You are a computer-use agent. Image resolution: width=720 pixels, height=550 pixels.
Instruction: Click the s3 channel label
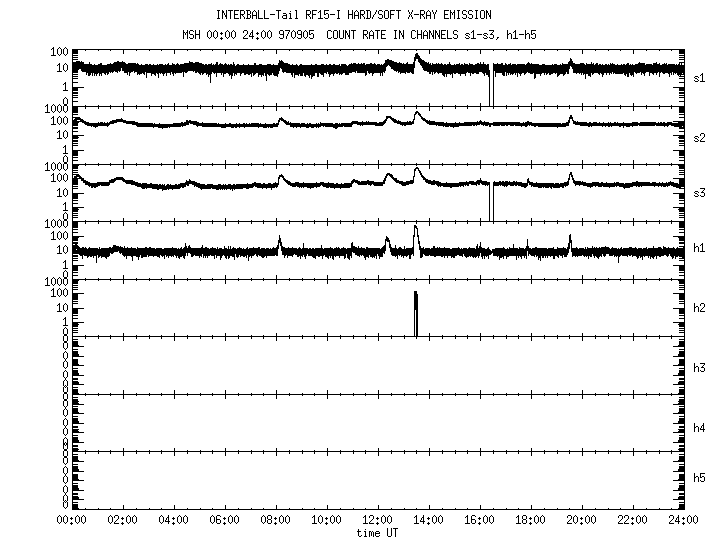pyautogui.click(x=699, y=192)
